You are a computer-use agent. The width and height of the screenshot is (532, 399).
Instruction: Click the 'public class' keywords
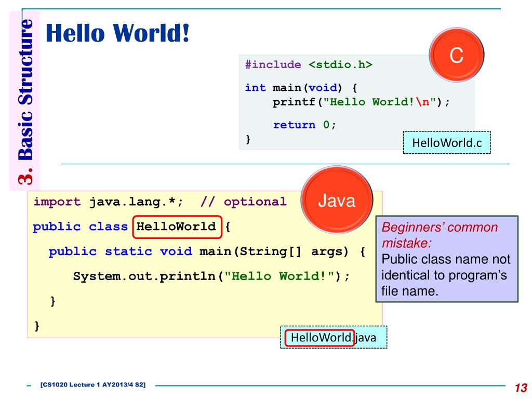point(80,227)
